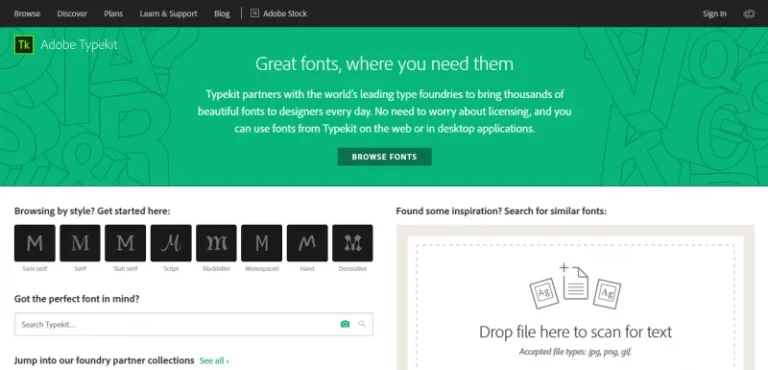Follow the See all foundry link
This screenshot has width=768, height=370.
tap(214, 361)
